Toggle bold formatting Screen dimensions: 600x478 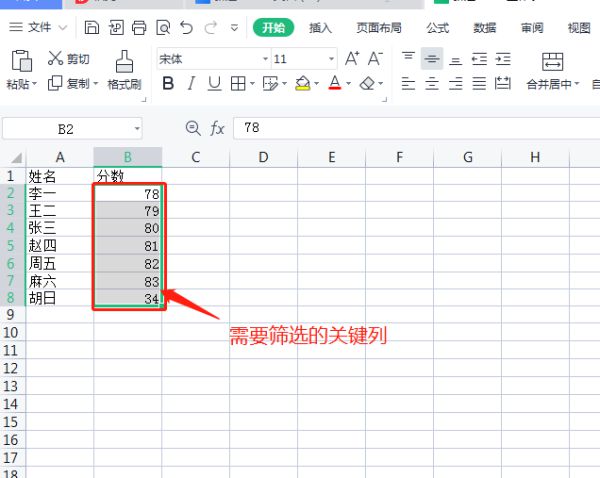point(168,83)
